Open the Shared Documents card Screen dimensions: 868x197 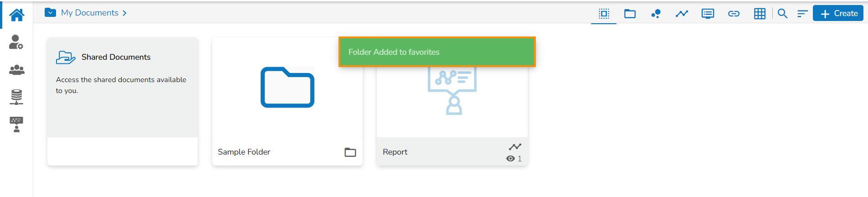pos(122,87)
